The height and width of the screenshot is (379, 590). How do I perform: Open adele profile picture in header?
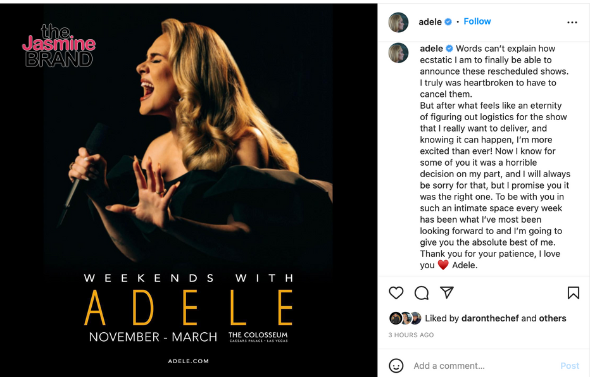(x=398, y=22)
